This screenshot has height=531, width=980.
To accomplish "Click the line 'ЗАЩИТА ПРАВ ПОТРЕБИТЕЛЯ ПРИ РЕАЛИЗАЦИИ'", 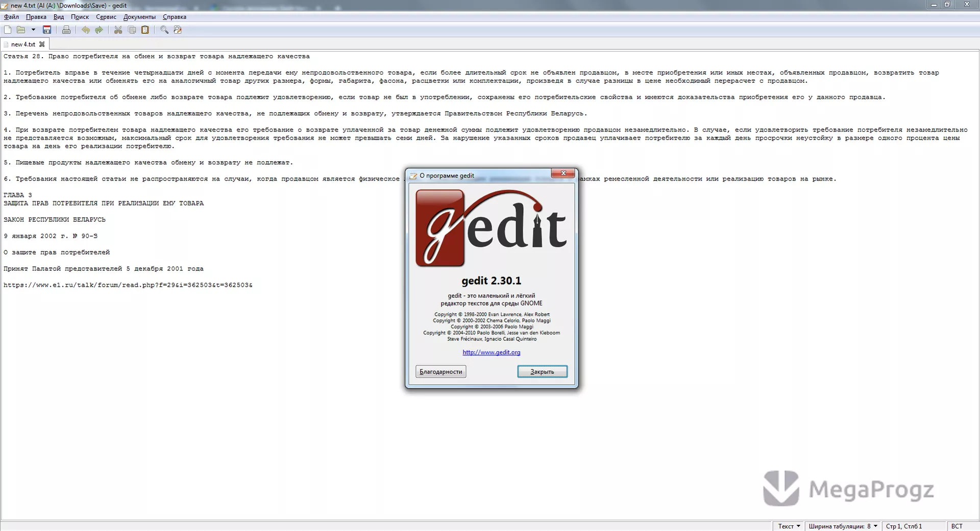I will (x=104, y=204).
